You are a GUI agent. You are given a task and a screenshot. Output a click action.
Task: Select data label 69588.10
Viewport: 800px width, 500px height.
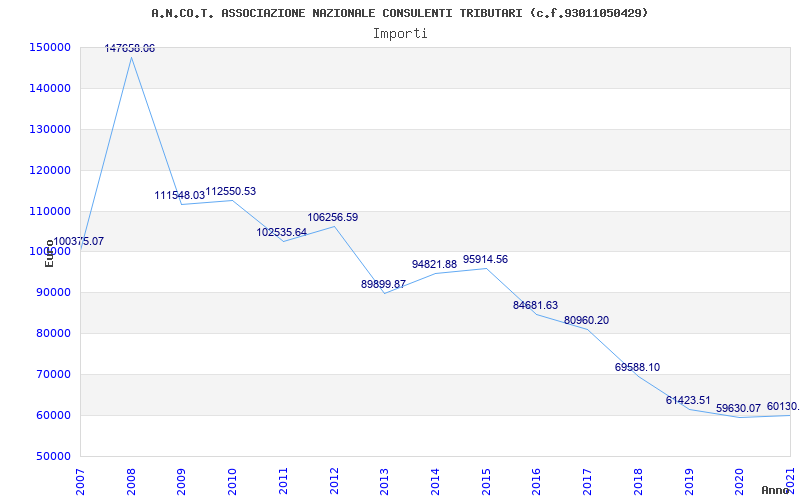[x=637, y=367]
